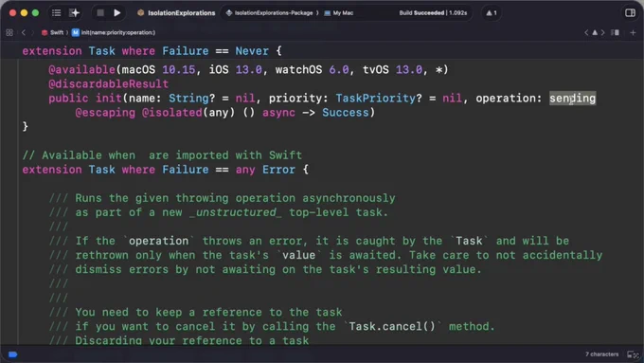Go forward in editor history
Screen dimensions: 644x363
pos(33,32)
